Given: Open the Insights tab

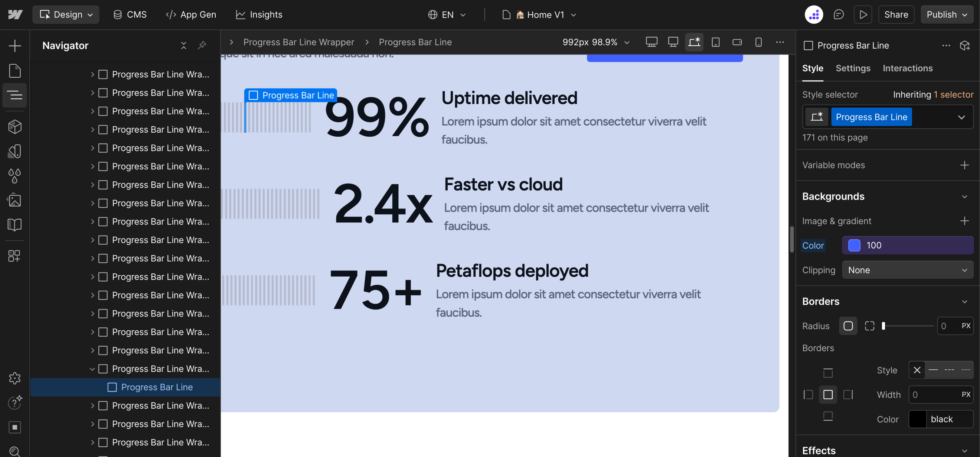Looking at the screenshot, I should click(259, 14).
